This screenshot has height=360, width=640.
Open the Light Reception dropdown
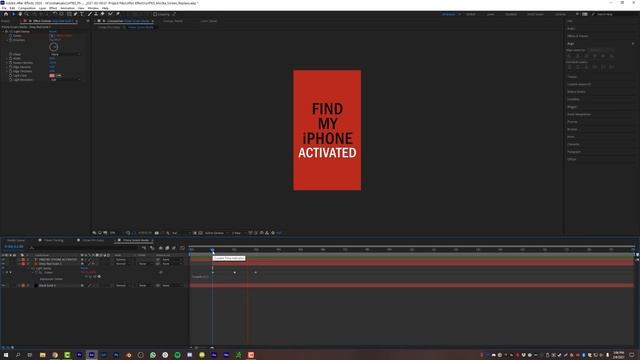tap(65, 80)
